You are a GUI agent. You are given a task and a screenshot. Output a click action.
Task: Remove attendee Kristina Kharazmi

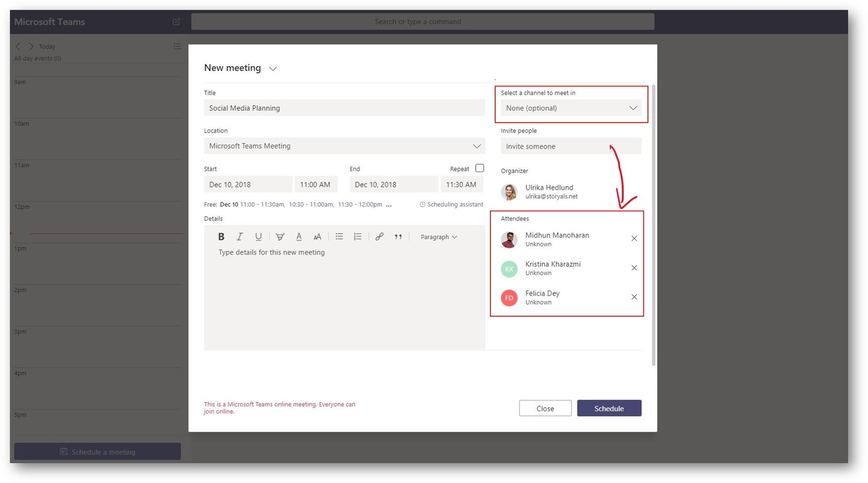634,268
